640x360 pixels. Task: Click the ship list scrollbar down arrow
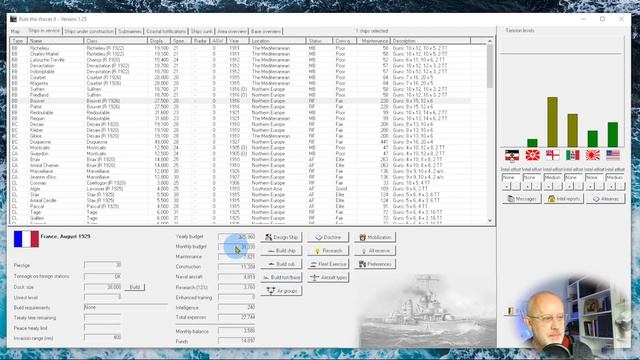[490, 220]
